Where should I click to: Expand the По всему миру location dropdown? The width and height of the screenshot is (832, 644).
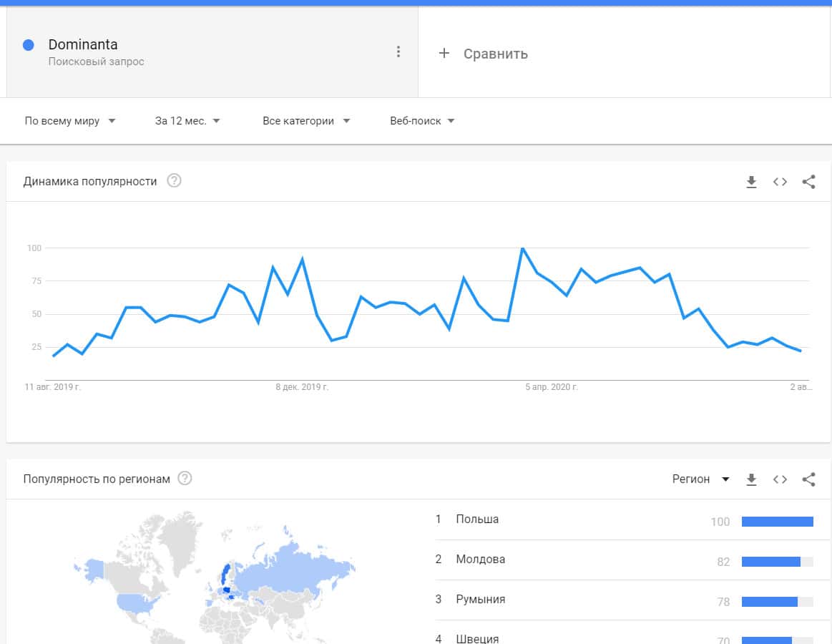point(70,121)
